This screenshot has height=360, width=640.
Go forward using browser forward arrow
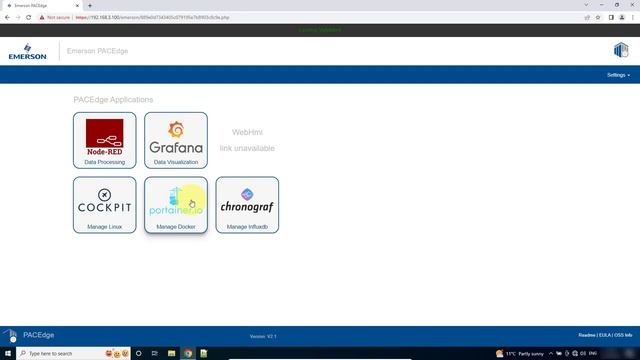[x=18, y=18]
